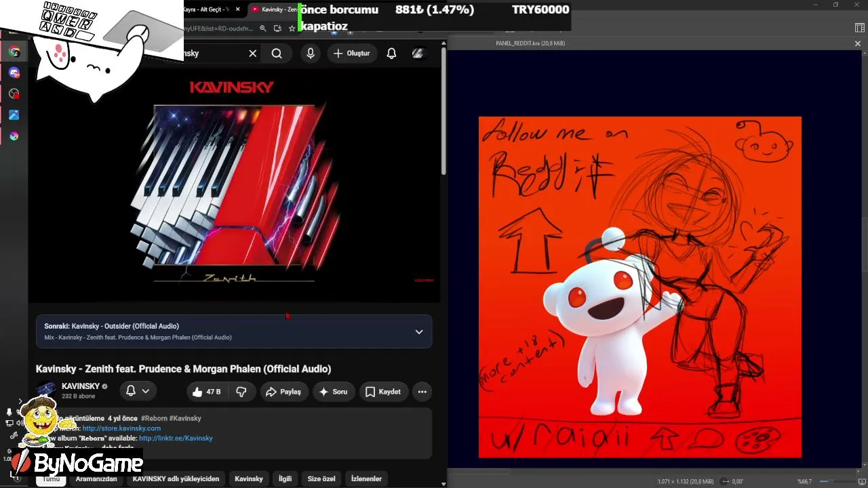Select the Size özel filter chip
Image resolution: width=868 pixels, height=488 pixels.
pyautogui.click(x=321, y=479)
